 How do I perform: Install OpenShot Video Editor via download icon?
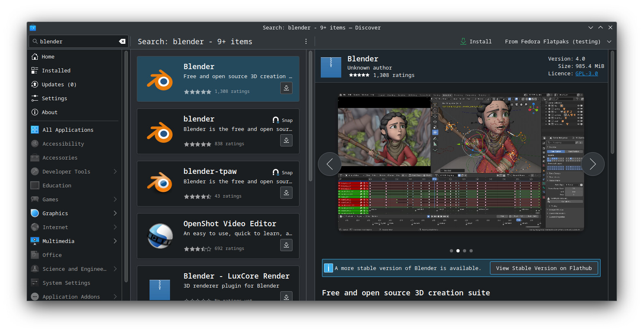tap(286, 245)
